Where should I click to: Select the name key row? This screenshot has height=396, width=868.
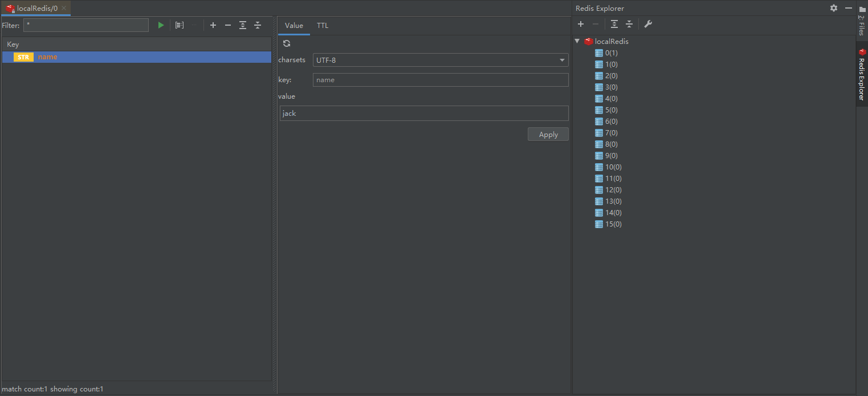point(137,57)
